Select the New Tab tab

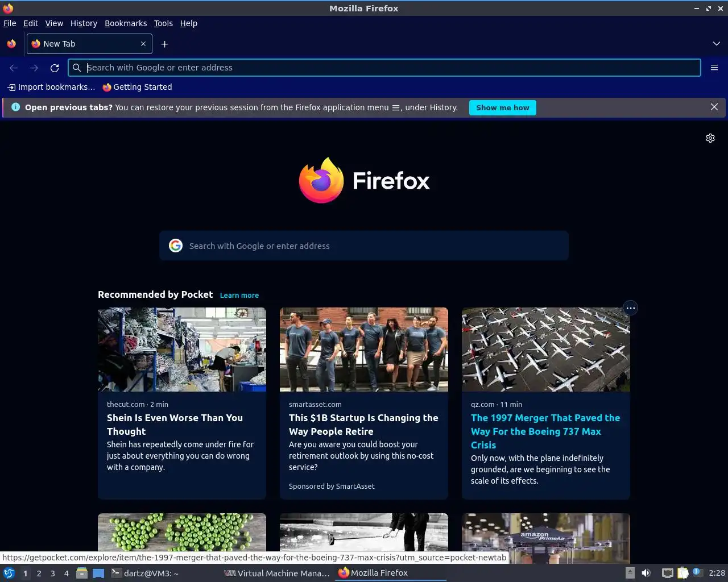pyautogui.click(x=89, y=44)
